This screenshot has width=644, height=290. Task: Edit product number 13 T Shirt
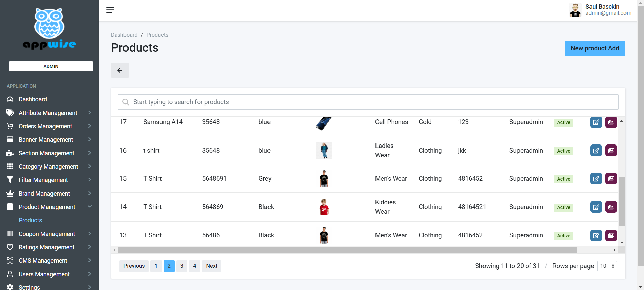pos(596,235)
